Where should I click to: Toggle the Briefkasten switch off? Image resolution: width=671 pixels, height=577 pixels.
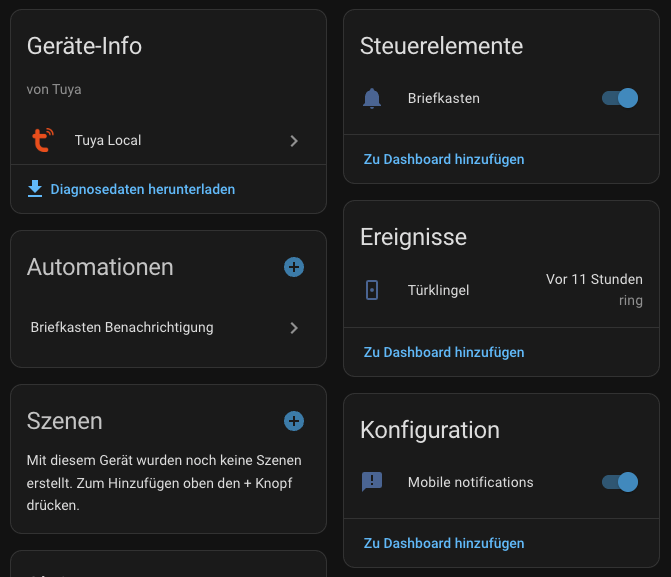[x=619, y=98]
